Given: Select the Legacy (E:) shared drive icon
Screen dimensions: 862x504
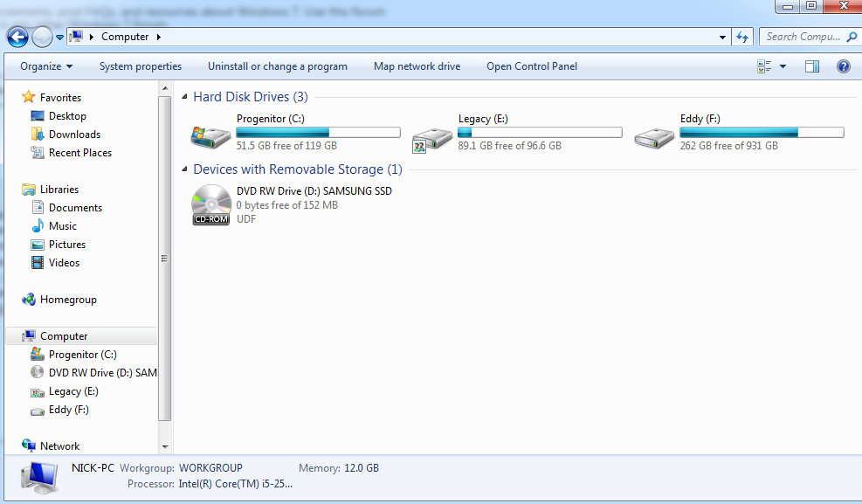Looking at the screenshot, I should [x=432, y=140].
